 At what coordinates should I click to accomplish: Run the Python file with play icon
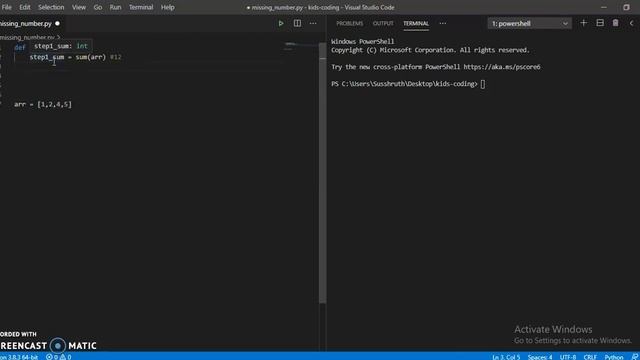281,24
